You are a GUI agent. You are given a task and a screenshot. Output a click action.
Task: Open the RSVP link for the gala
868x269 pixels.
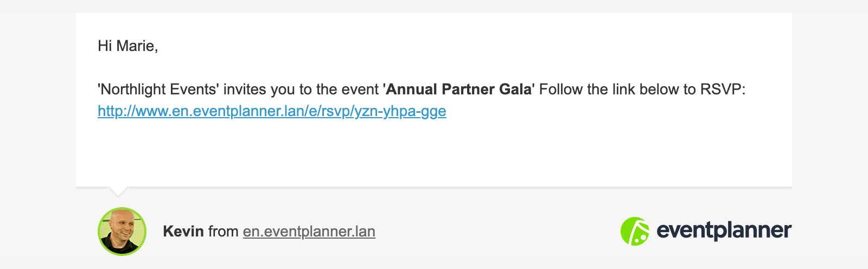coord(272,111)
